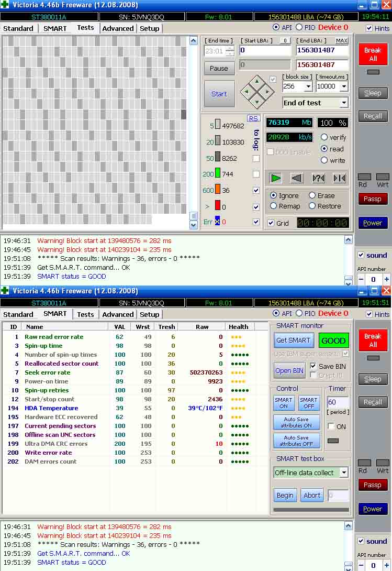Click the SMART ON button
Viewport: 392px width, 571px height.
[x=284, y=403]
